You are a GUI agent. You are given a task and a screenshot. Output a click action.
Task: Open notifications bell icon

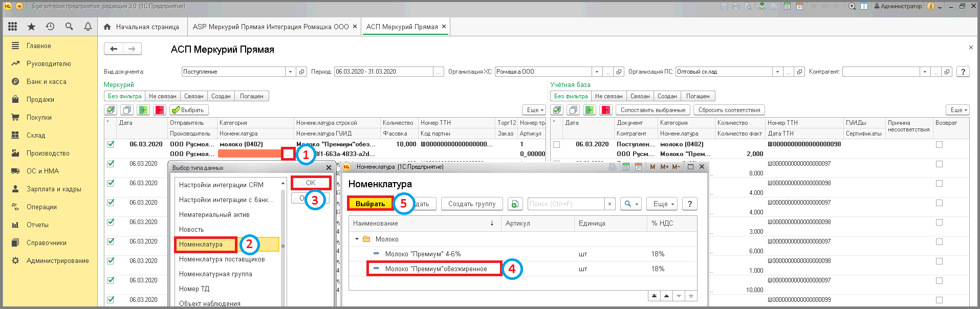pyautogui.click(x=88, y=27)
